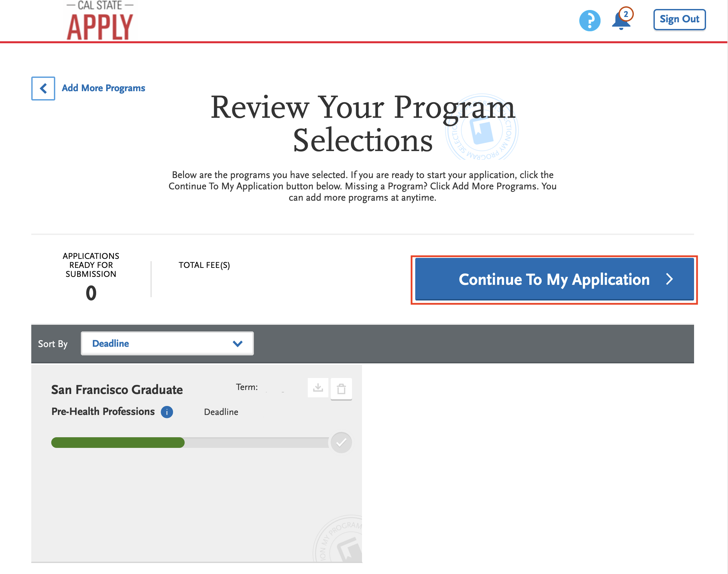Image resolution: width=728 pixels, height=574 pixels.
Task: Download the San Francisco Graduate application summary
Action: point(318,388)
